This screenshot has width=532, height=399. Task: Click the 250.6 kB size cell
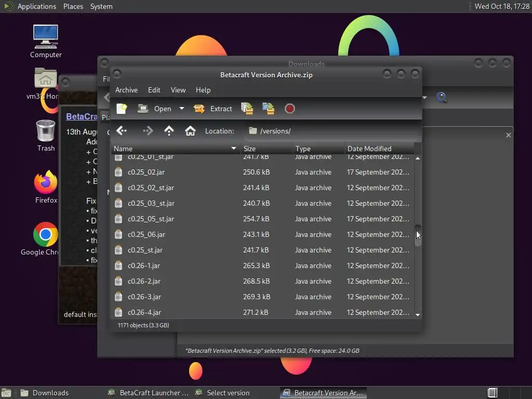[x=256, y=172]
